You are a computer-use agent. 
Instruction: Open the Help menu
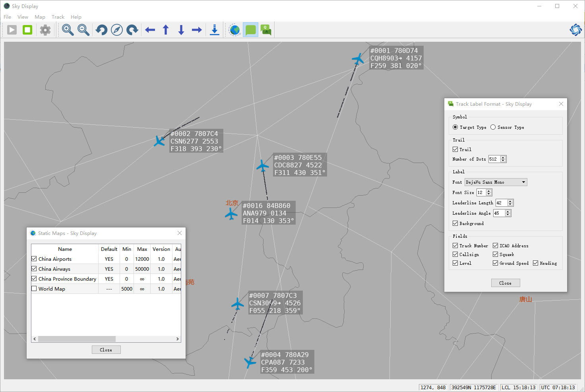pos(76,17)
